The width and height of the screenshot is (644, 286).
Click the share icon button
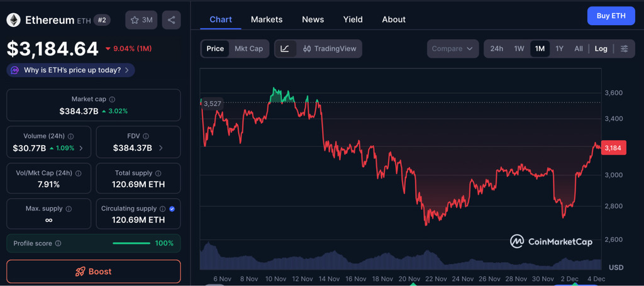click(x=171, y=20)
